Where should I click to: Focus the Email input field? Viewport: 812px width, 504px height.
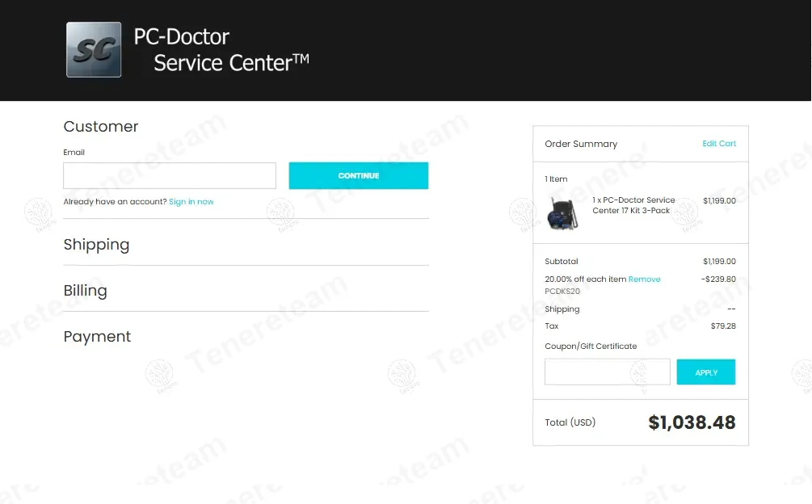click(x=170, y=176)
